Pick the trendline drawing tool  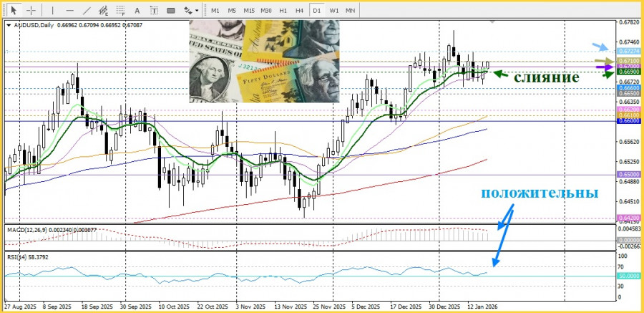click(x=87, y=11)
